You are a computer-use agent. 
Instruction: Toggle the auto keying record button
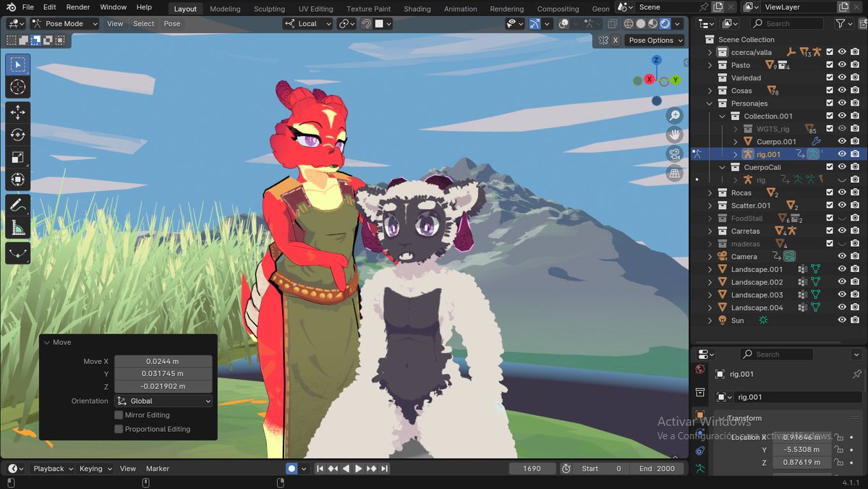pos(292,469)
